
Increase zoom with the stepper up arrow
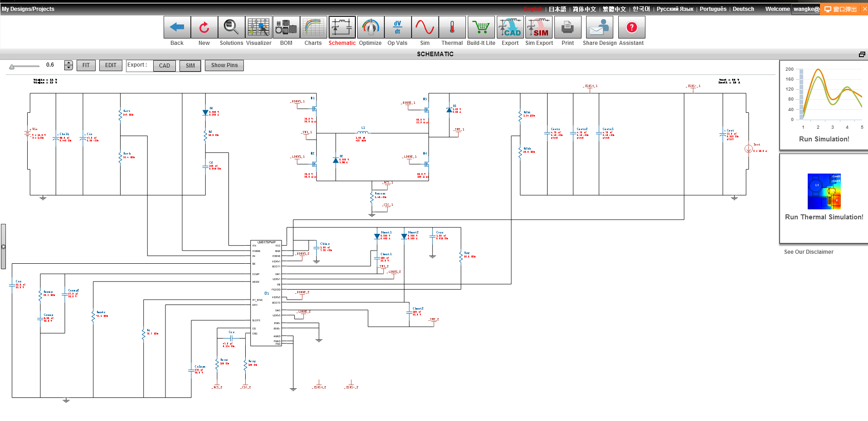coord(68,63)
